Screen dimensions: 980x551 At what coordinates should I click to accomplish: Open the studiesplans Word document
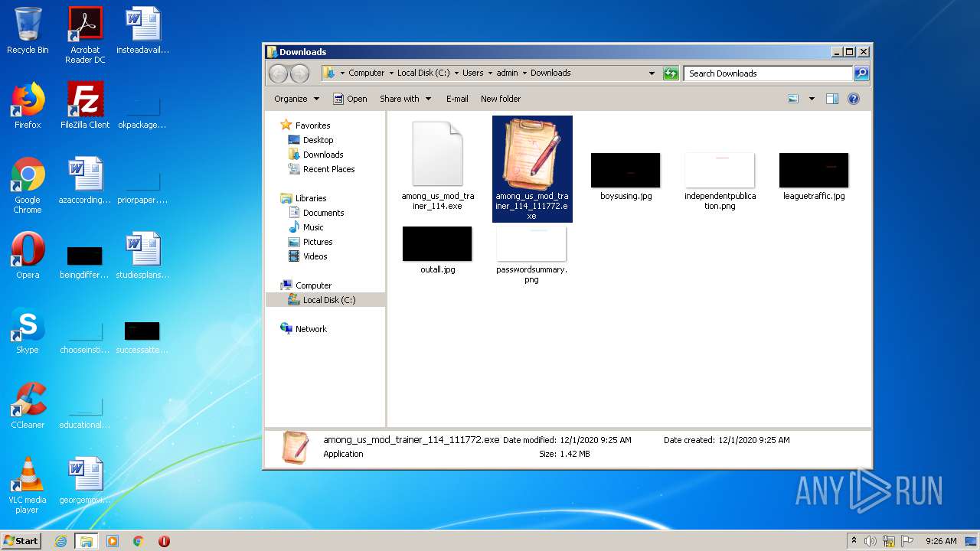[142, 256]
